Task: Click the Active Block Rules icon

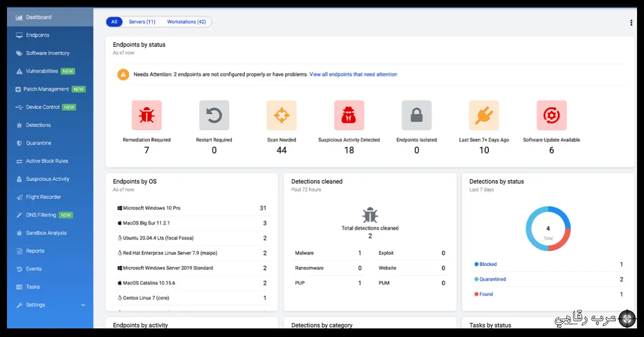Action: [19, 161]
